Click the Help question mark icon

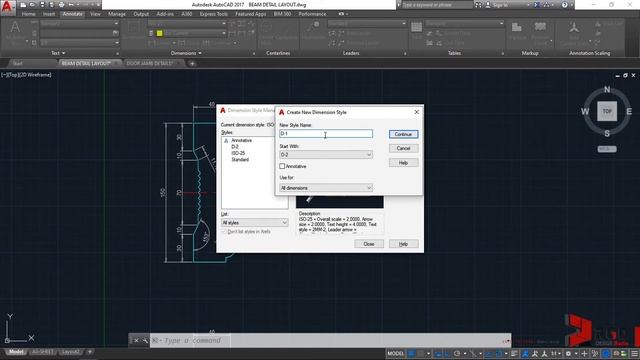(564, 5)
